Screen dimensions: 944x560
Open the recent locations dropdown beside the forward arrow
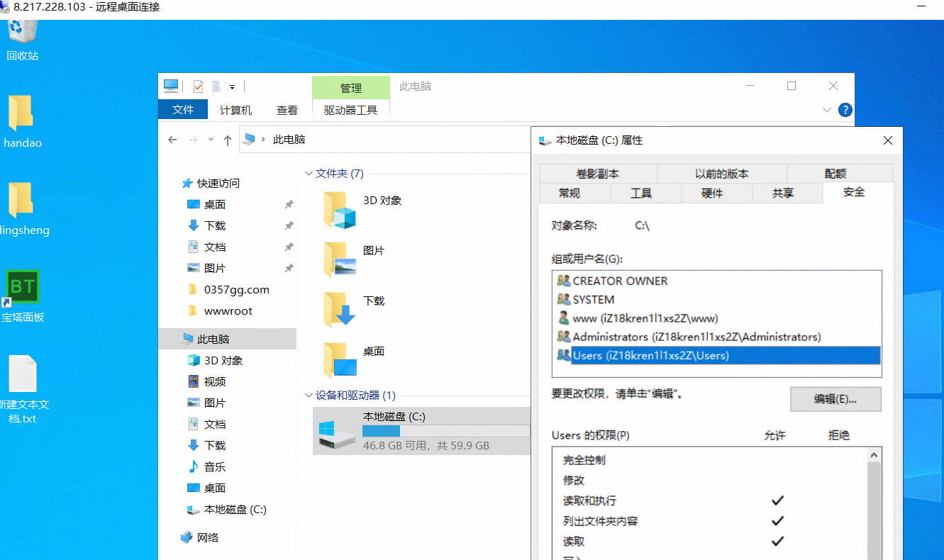coord(211,140)
